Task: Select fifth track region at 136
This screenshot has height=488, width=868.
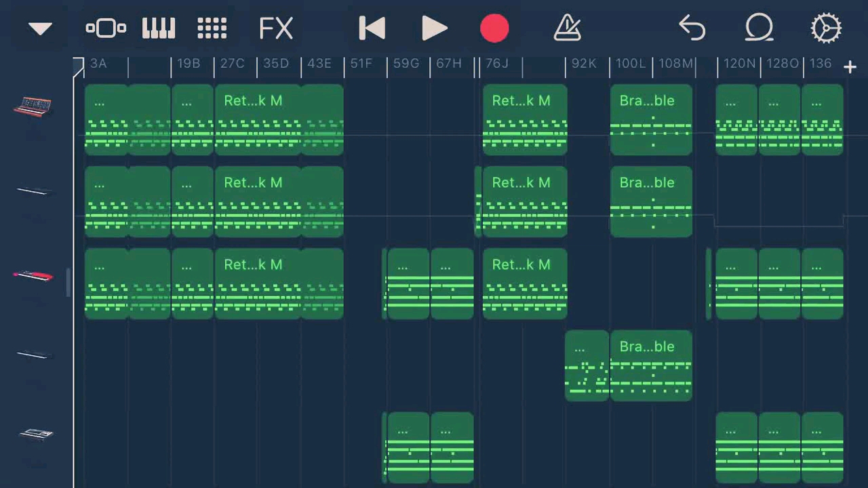Action: pyautogui.click(x=823, y=447)
